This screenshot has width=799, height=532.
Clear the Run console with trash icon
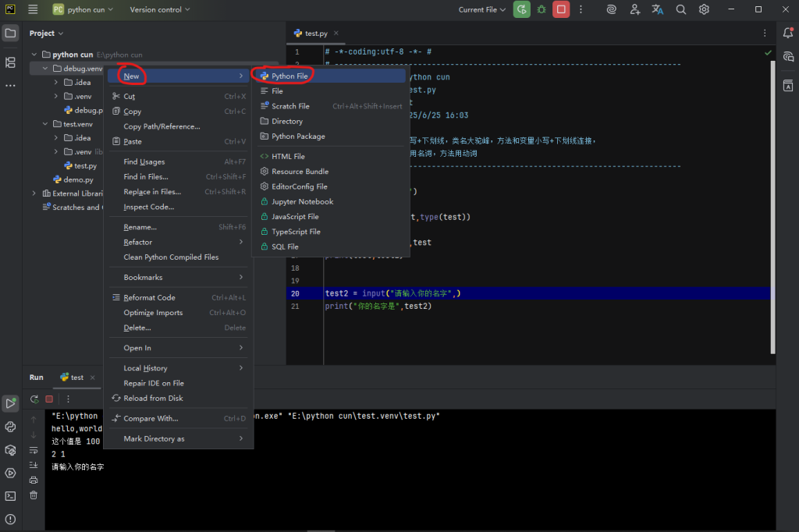[34, 495]
